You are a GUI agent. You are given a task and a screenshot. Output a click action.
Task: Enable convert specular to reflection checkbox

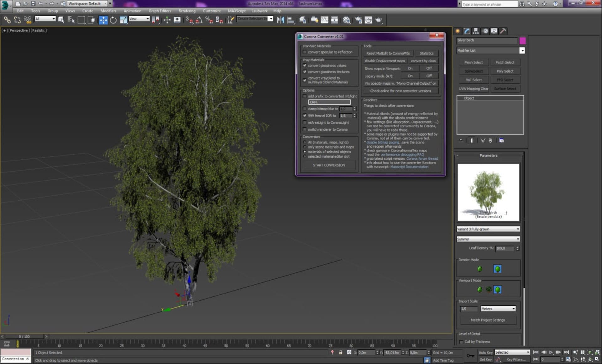(304, 52)
